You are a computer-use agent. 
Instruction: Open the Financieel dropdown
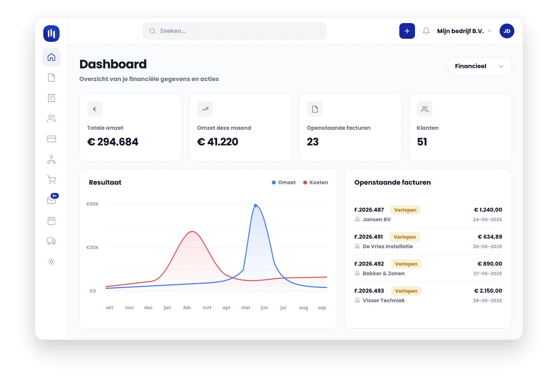click(480, 66)
